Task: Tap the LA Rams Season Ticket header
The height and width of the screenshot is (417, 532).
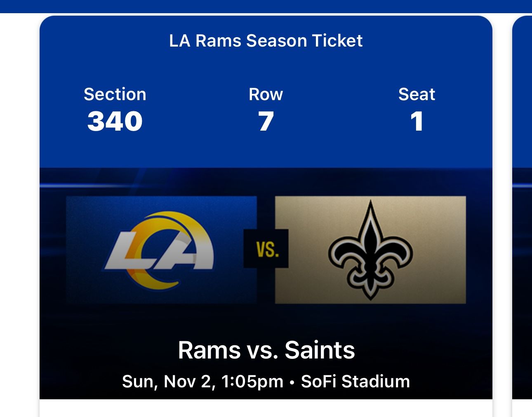Action: coord(266,40)
